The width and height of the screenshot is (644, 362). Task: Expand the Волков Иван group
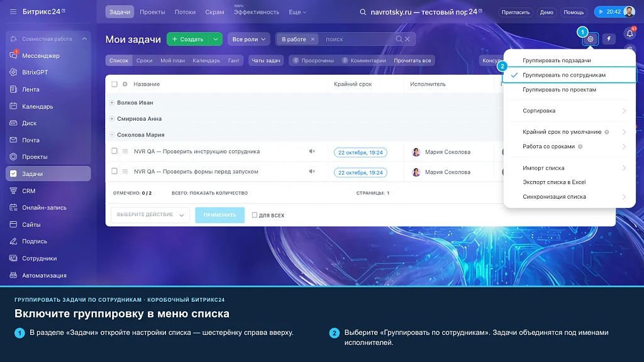pos(112,102)
